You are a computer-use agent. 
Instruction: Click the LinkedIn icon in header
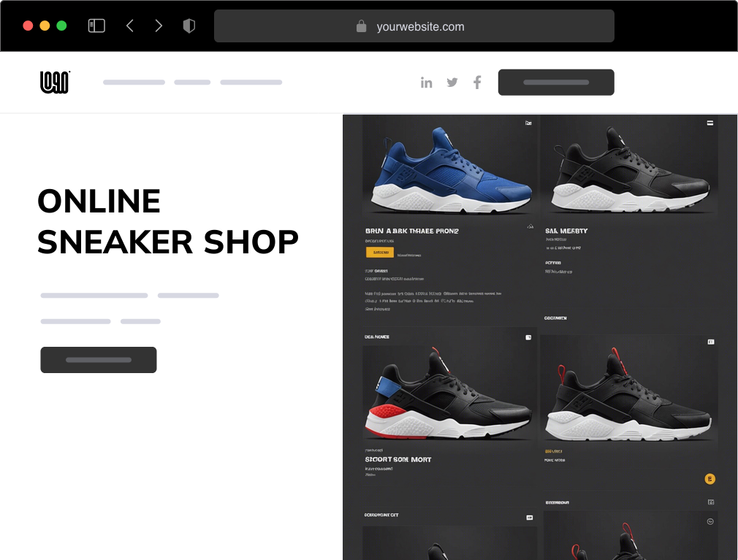tap(426, 83)
